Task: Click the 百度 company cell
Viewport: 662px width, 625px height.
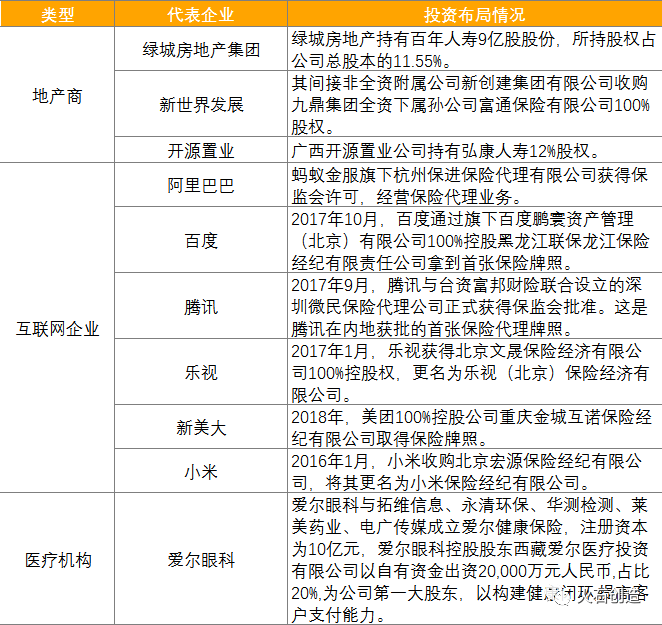Action: [201, 240]
